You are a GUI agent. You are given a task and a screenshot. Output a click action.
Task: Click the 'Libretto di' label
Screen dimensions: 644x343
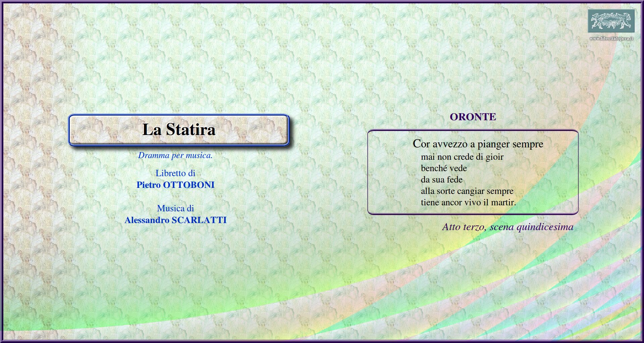175,173
